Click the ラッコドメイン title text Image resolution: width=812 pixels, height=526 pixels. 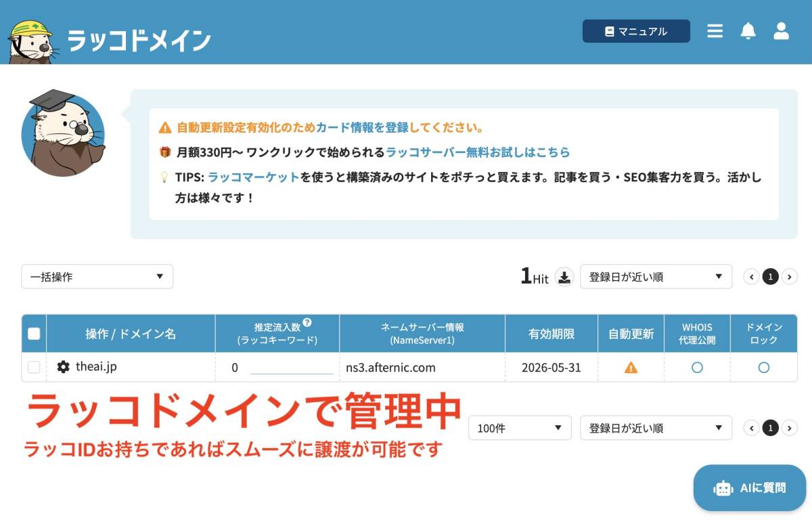coord(139,41)
